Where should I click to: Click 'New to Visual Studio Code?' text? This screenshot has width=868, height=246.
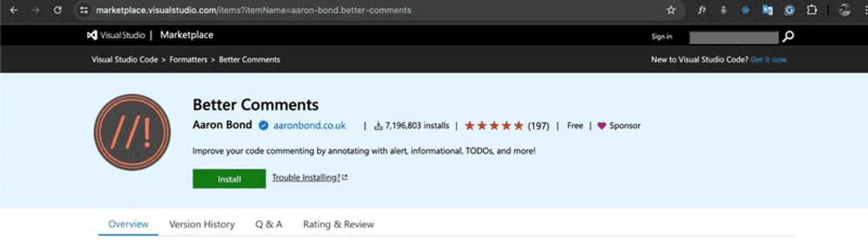[x=700, y=59]
